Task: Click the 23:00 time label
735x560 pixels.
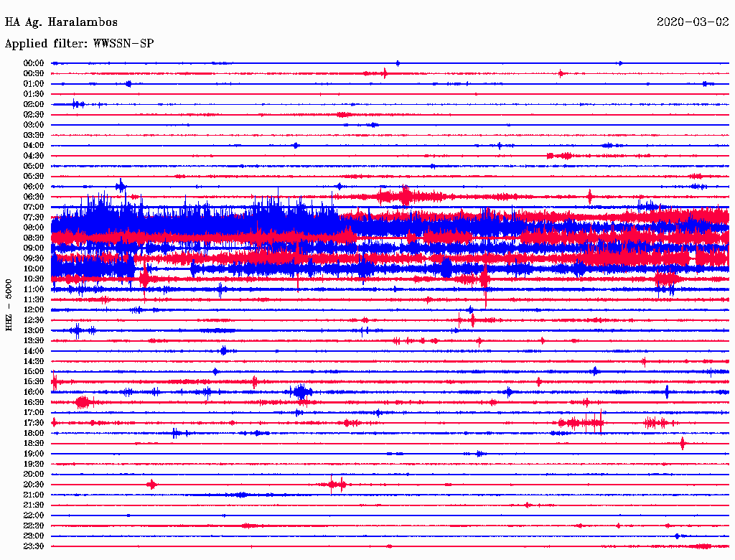Action: click(x=34, y=536)
